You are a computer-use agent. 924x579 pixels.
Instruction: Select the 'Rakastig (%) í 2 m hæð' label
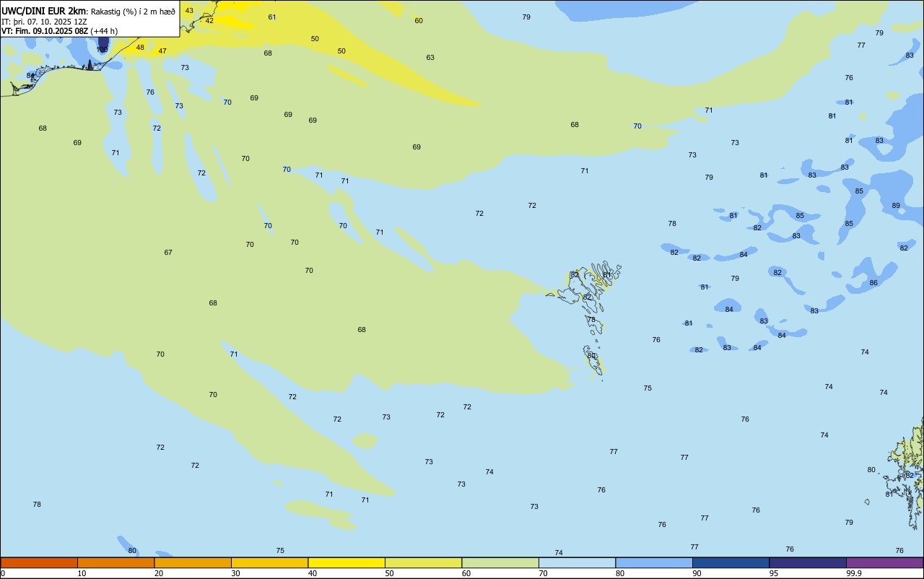click(x=132, y=12)
